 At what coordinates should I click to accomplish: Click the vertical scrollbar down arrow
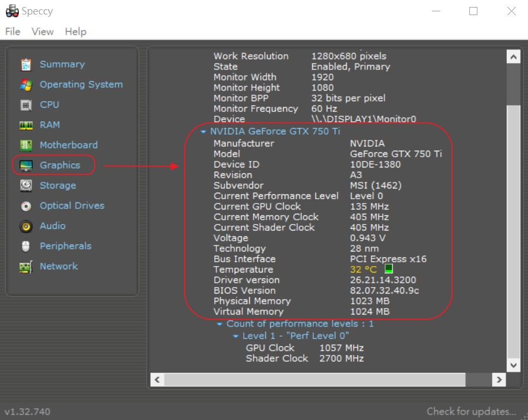click(513, 365)
